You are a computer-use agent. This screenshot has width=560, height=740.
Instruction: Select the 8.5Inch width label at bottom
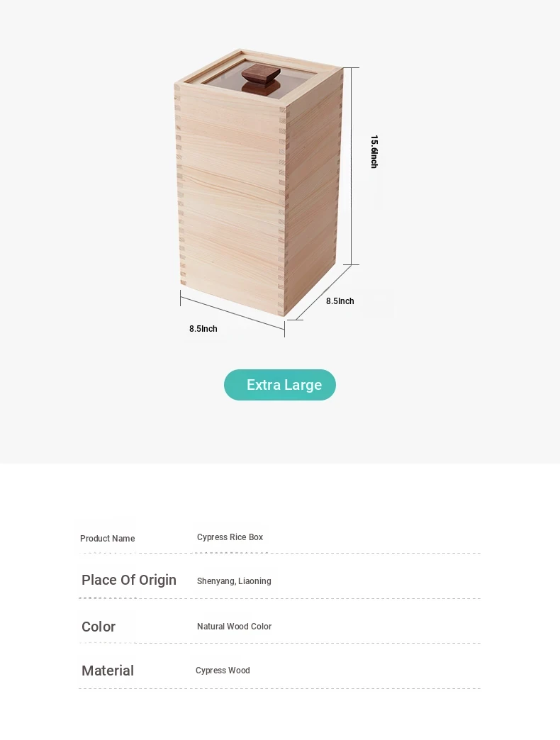pos(203,328)
